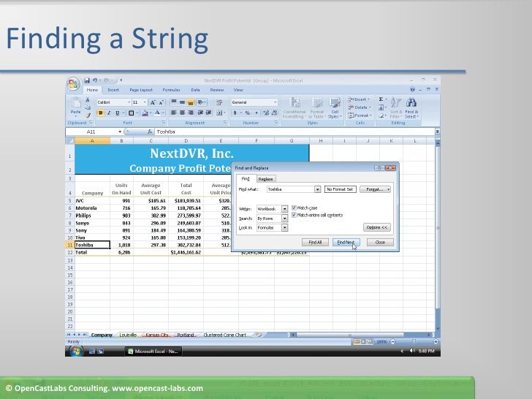Screen dimensions: 532x399
Task: Open the Format cells dropdown in ribbon
Action: pos(360,115)
